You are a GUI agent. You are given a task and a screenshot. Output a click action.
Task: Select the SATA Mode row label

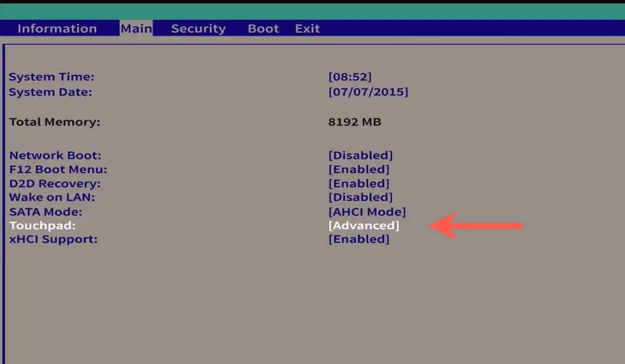[x=41, y=211]
